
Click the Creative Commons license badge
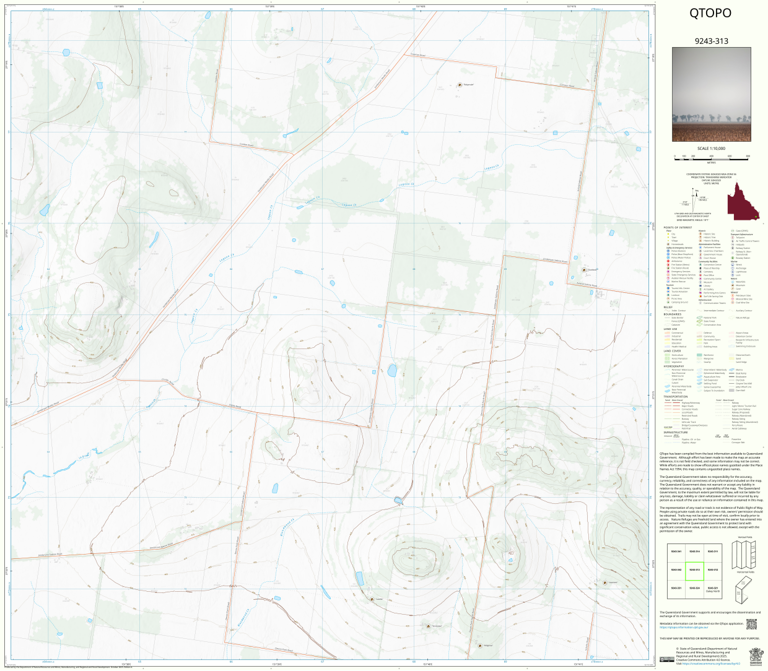[x=667, y=659]
